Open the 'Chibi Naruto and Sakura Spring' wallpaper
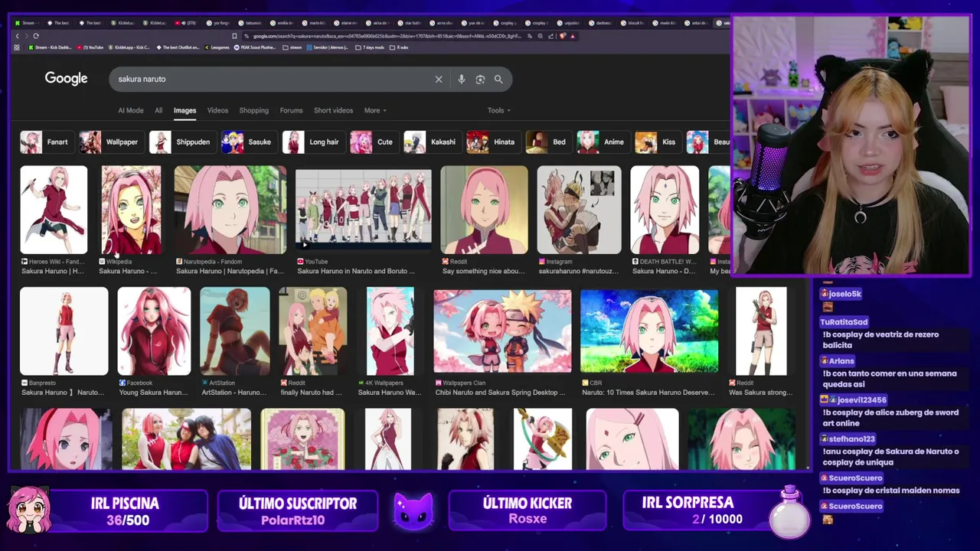This screenshot has height=551, width=980. 502,331
